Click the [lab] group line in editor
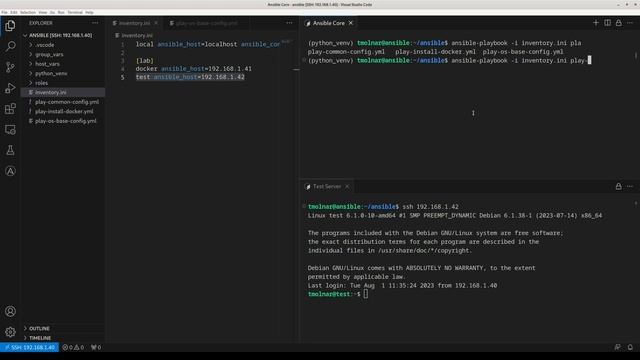 pos(145,60)
